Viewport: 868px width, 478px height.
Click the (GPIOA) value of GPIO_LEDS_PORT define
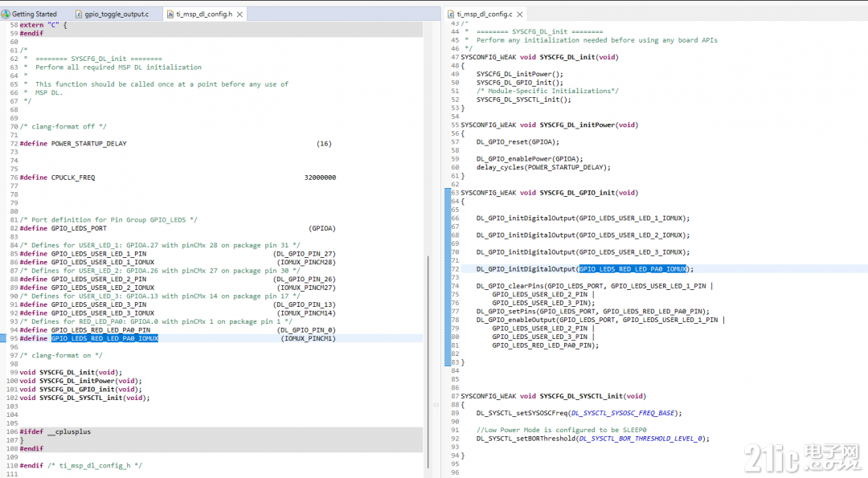[x=322, y=228]
